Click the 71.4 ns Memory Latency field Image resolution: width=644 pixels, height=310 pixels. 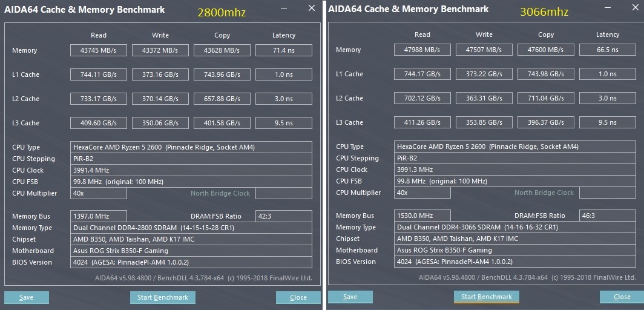(283, 50)
